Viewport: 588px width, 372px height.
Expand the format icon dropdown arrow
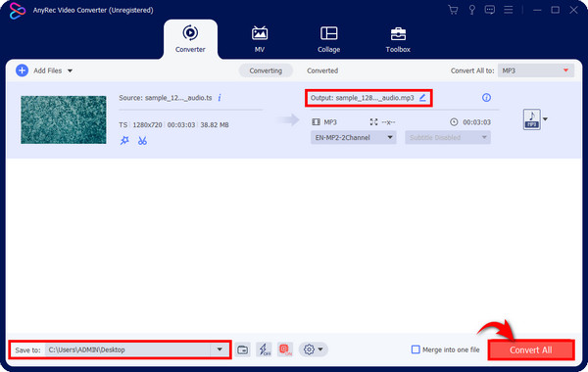[545, 119]
